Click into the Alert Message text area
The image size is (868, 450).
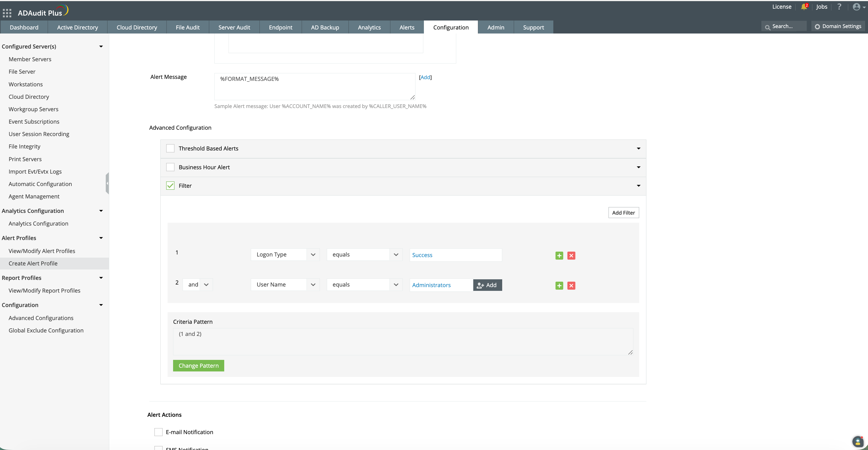(x=314, y=87)
